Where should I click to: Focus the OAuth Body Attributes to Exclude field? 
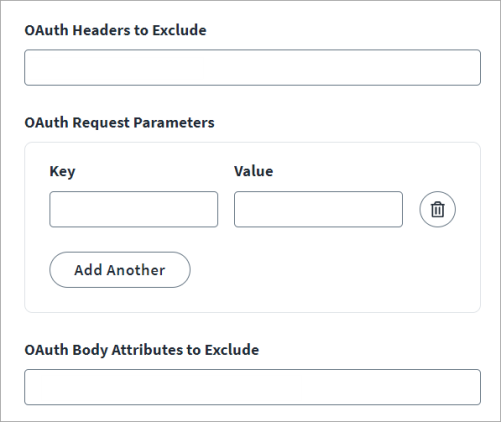click(252, 387)
